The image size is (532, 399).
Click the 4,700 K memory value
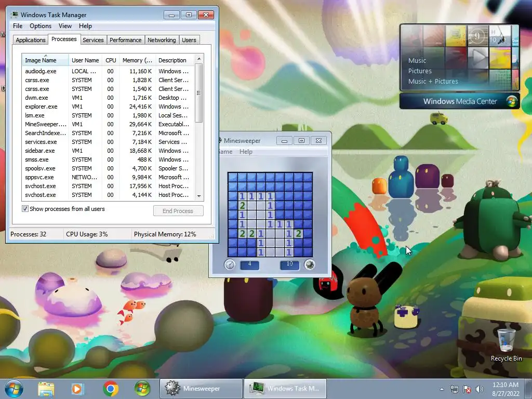pyautogui.click(x=142, y=168)
